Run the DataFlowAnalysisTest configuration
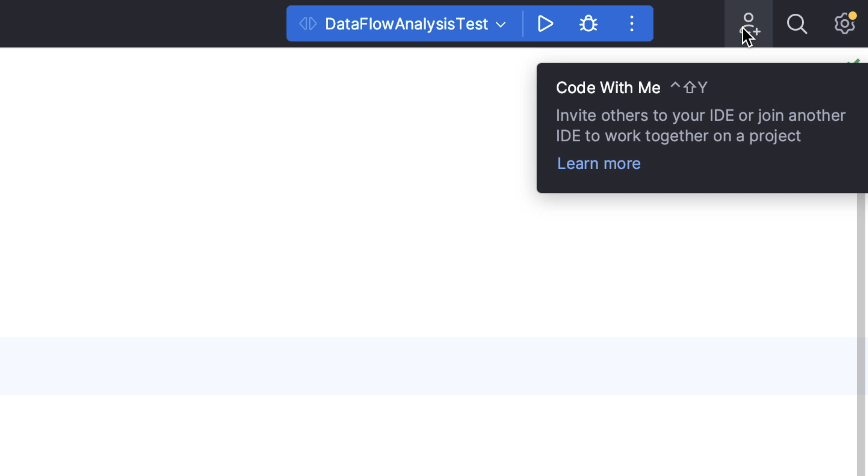The height and width of the screenshot is (476, 868). 545,24
